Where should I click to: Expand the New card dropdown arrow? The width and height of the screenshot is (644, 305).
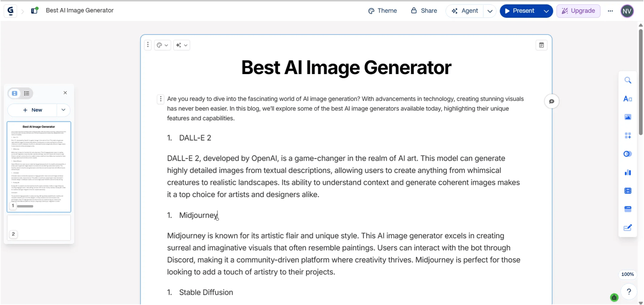[63, 110]
